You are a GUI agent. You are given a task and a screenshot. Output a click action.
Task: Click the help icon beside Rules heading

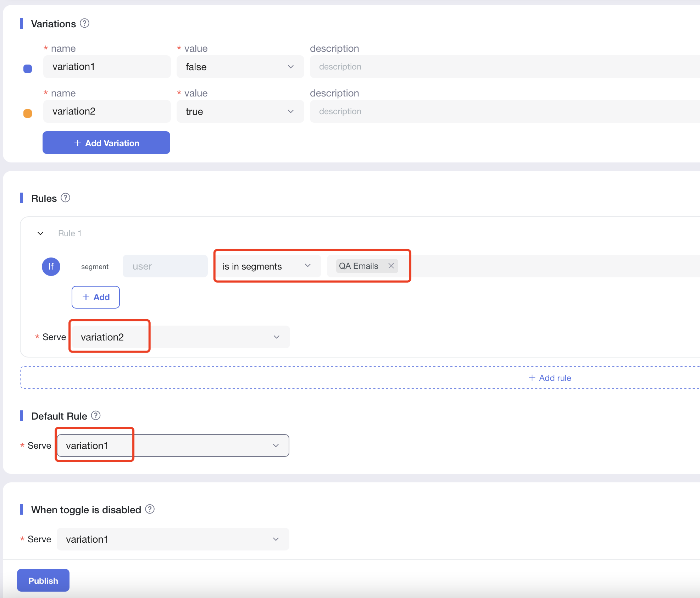point(65,198)
